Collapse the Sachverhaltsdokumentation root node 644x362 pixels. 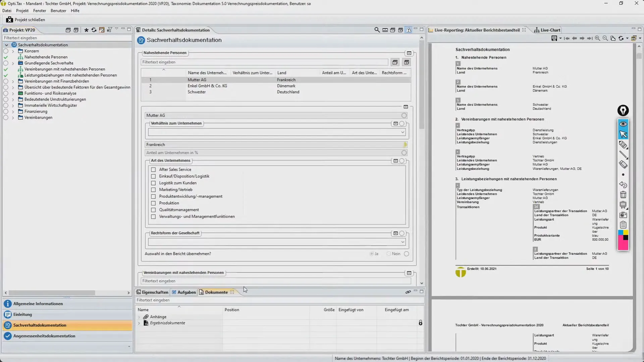tap(6, 45)
